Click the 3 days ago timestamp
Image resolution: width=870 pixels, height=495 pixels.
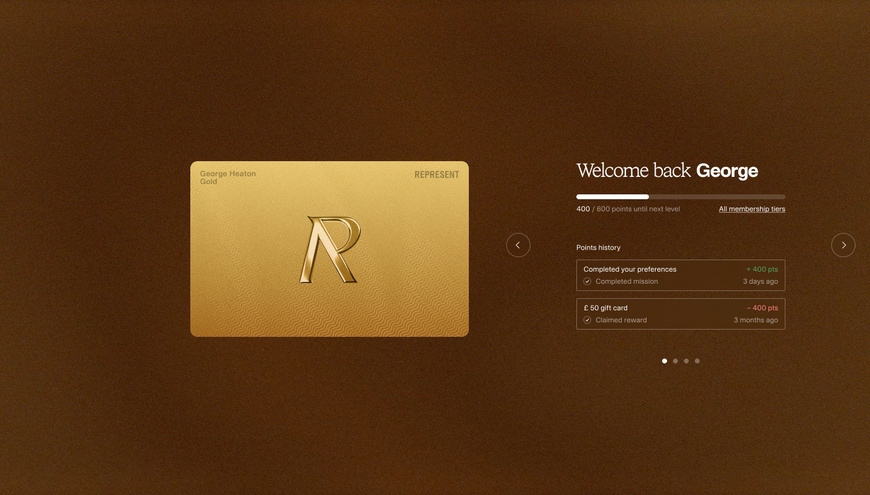pos(760,281)
